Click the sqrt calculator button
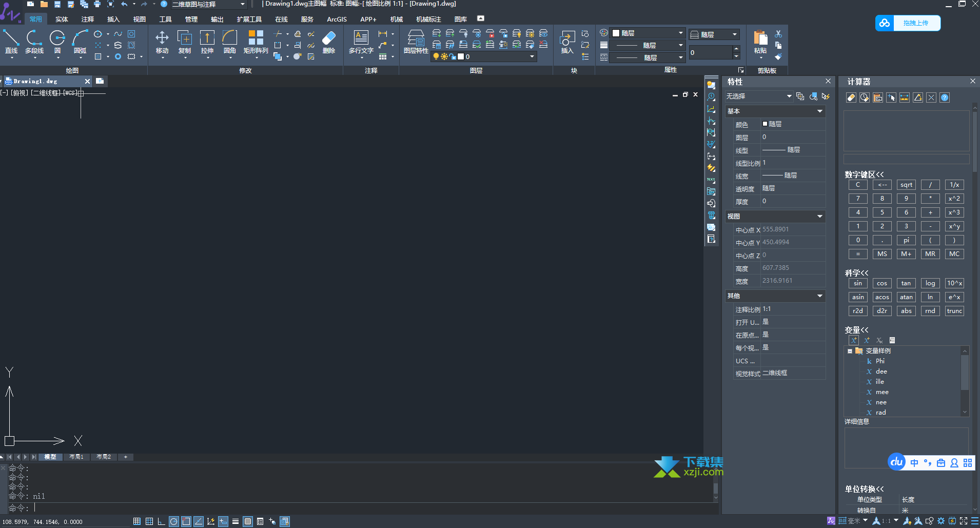 [x=906, y=185]
